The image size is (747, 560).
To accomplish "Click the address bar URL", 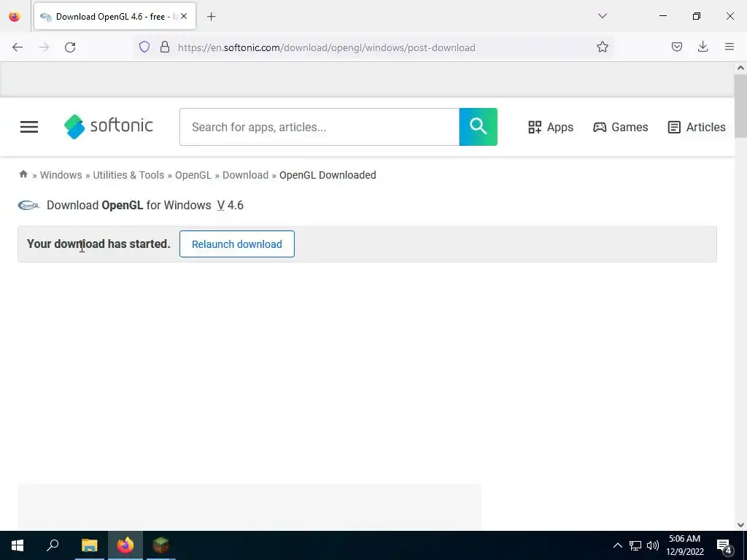I will (x=326, y=47).
